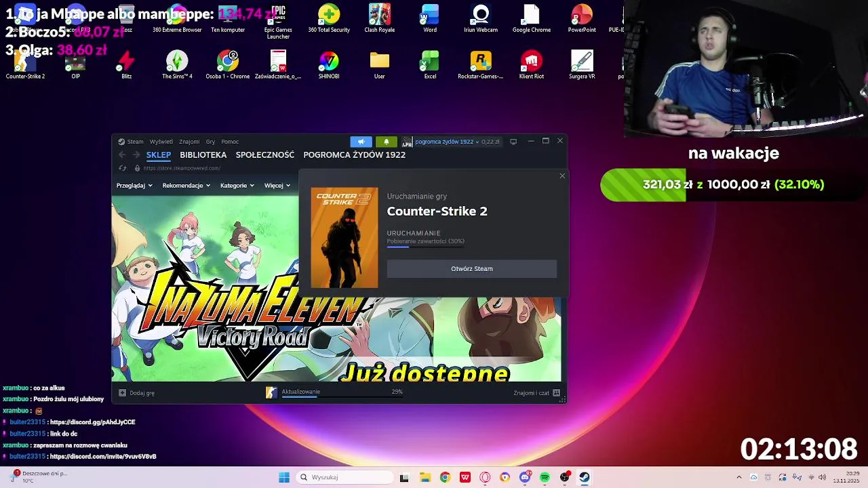
Task: Expand Więcej store dropdown
Action: (x=277, y=185)
